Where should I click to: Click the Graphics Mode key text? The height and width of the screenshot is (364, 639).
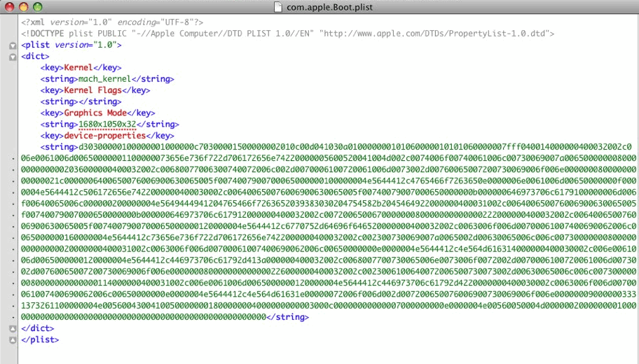click(x=95, y=113)
